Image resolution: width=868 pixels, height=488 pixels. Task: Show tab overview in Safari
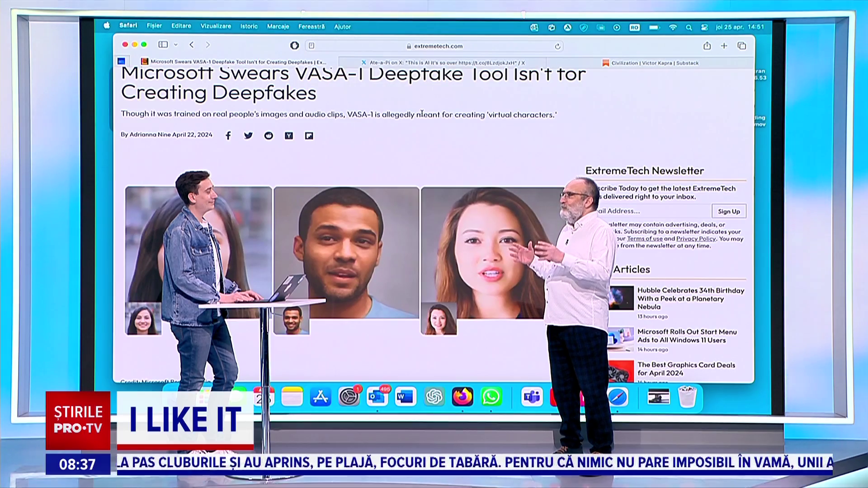[x=741, y=46]
